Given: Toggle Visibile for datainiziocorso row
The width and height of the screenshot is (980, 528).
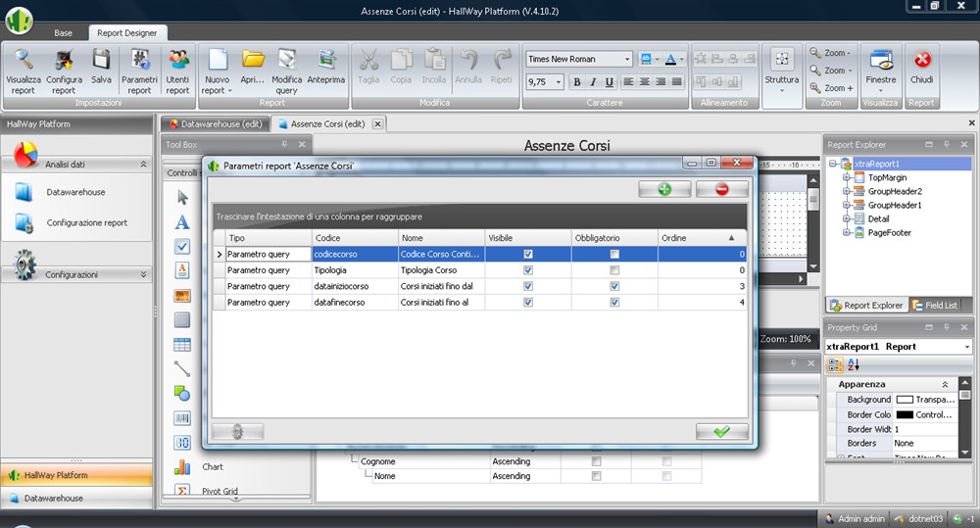Looking at the screenshot, I should tap(528, 286).
